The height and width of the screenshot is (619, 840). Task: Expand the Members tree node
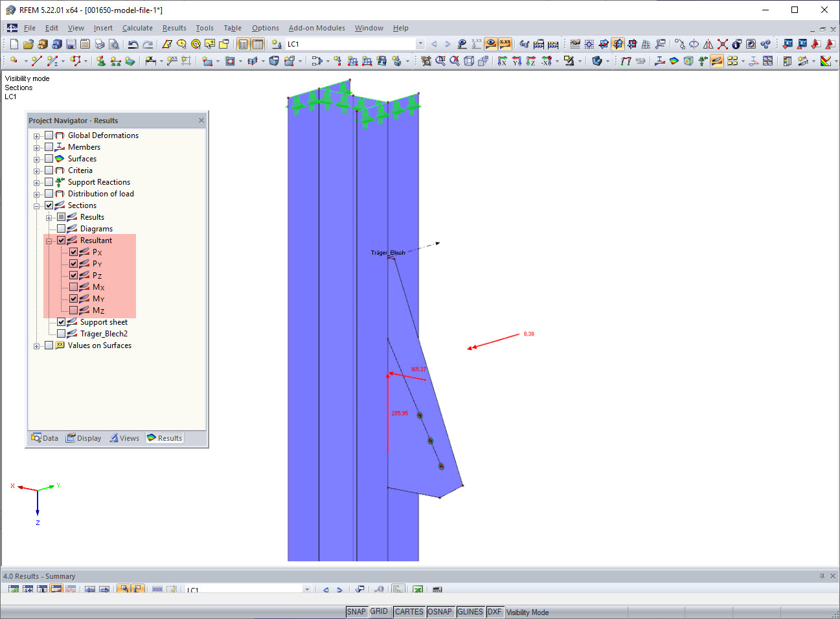[36, 148]
